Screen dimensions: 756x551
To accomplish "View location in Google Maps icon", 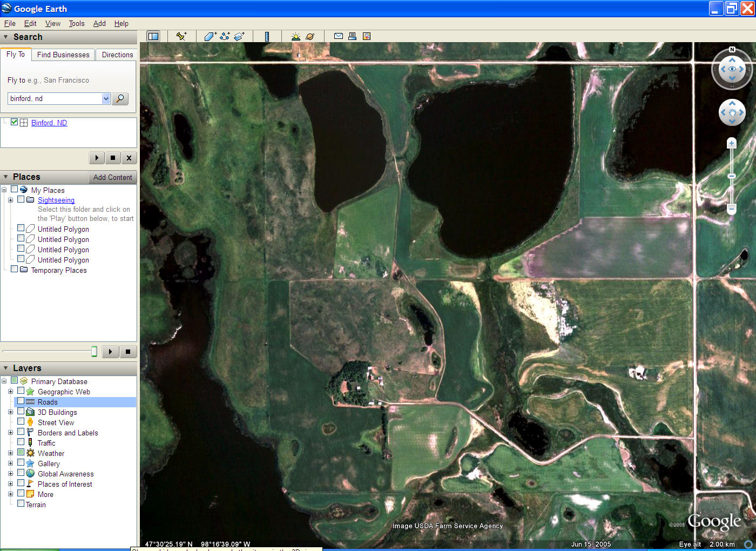I will click(x=367, y=36).
